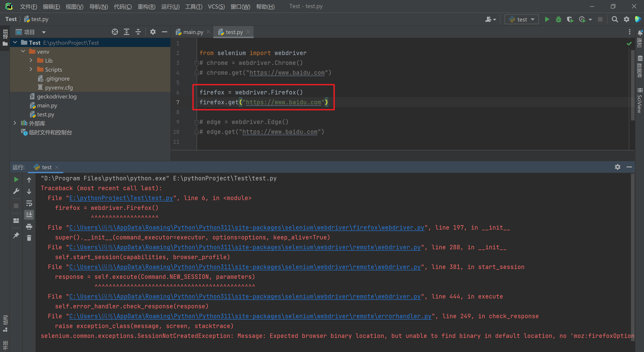
Task: Open the Search icon in top toolbar
Action: pos(614,19)
